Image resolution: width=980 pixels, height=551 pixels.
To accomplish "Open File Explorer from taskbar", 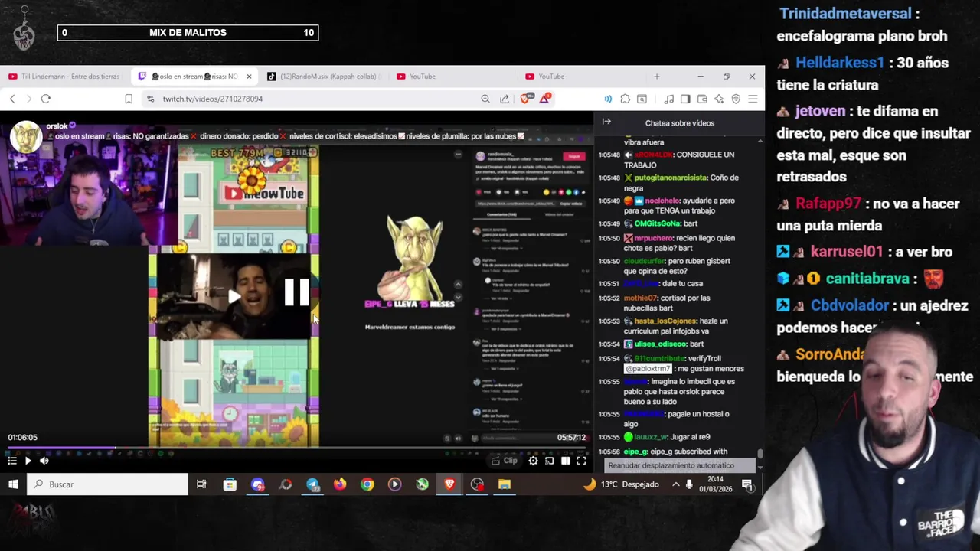I will [505, 484].
